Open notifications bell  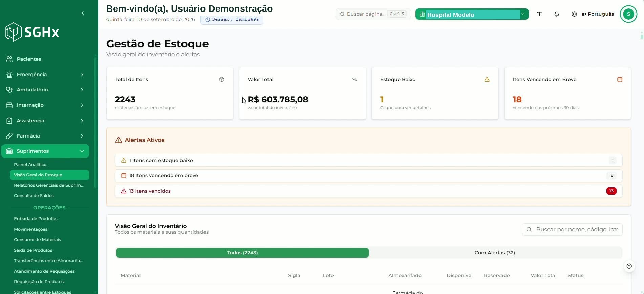557,14
